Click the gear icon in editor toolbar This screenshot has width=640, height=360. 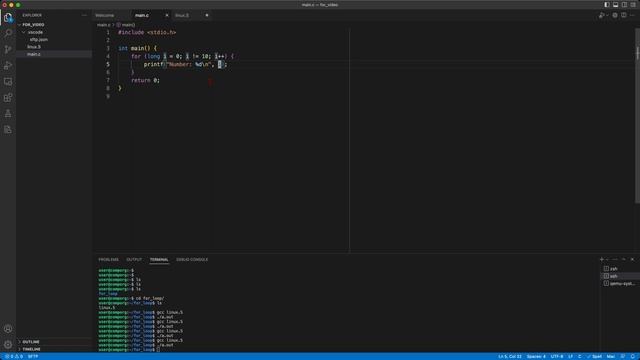click(x=615, y=15)
